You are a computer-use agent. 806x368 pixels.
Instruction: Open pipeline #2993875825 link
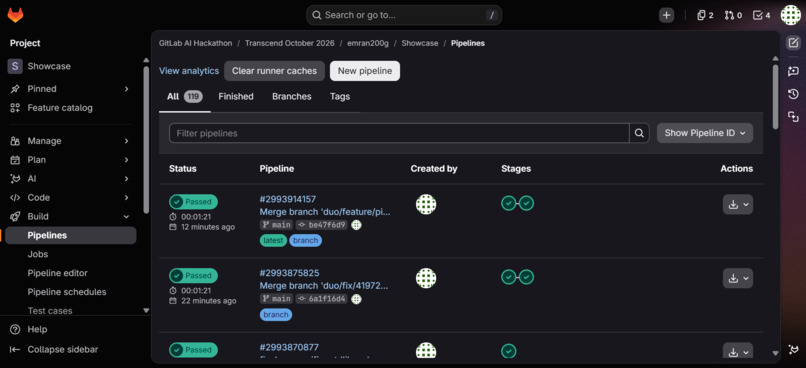[289, 273]
